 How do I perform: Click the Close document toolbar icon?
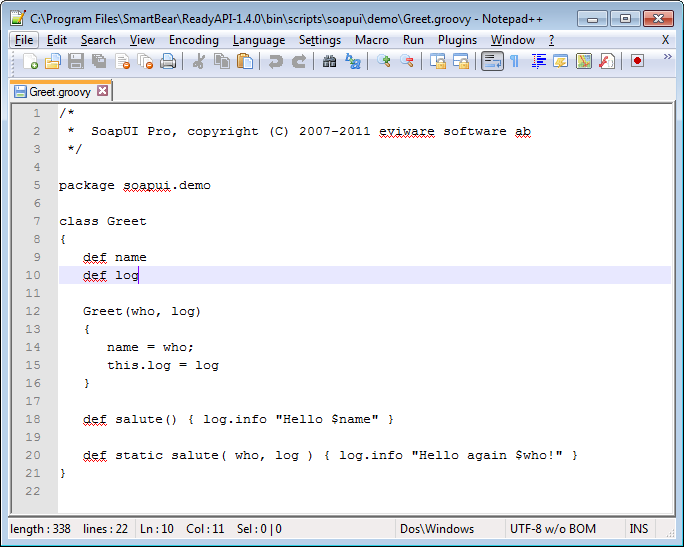pyautogui.click(x=123, y=61)
